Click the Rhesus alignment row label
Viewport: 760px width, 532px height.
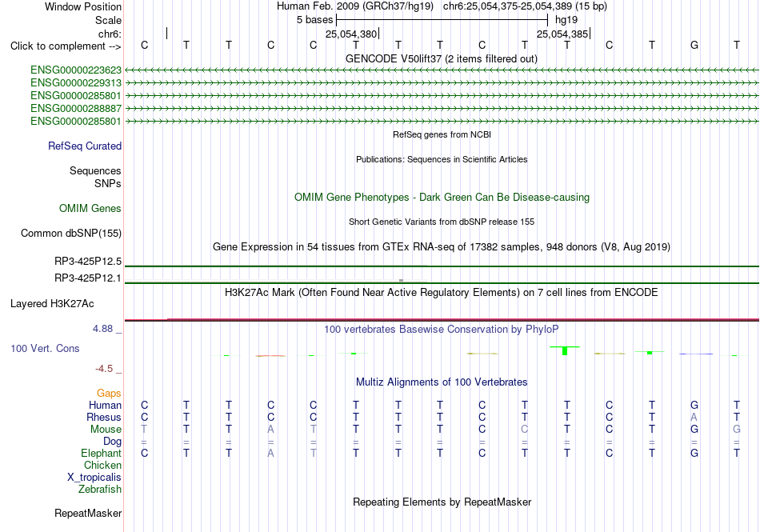[104, 417]
